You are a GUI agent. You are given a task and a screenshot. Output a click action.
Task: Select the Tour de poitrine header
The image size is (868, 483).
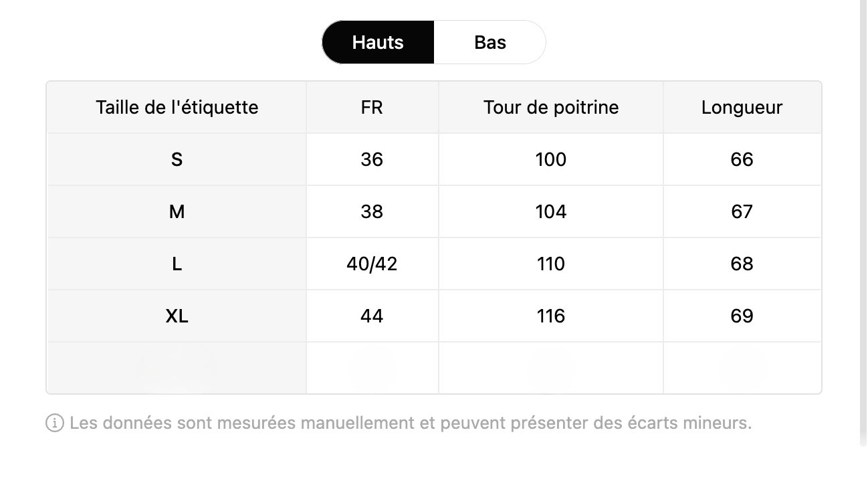[x=551, y=107]
